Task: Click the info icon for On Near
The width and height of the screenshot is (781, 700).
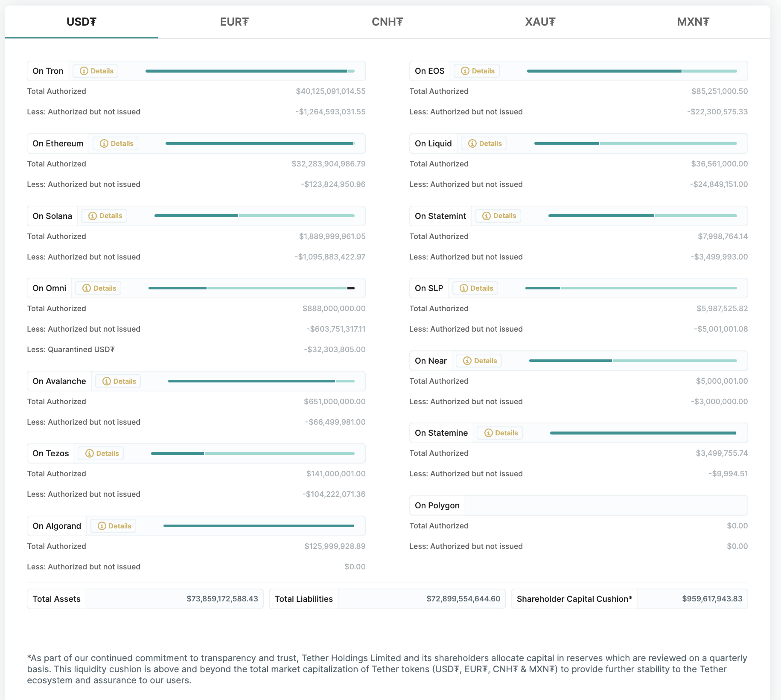Action: pyautogui.click(x=467, y=361)
